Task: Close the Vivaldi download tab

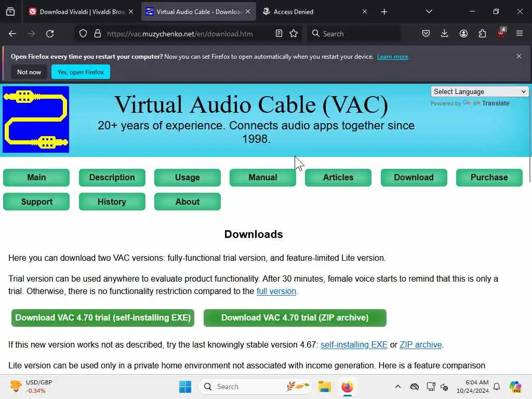Action: [x=131, y=12]
